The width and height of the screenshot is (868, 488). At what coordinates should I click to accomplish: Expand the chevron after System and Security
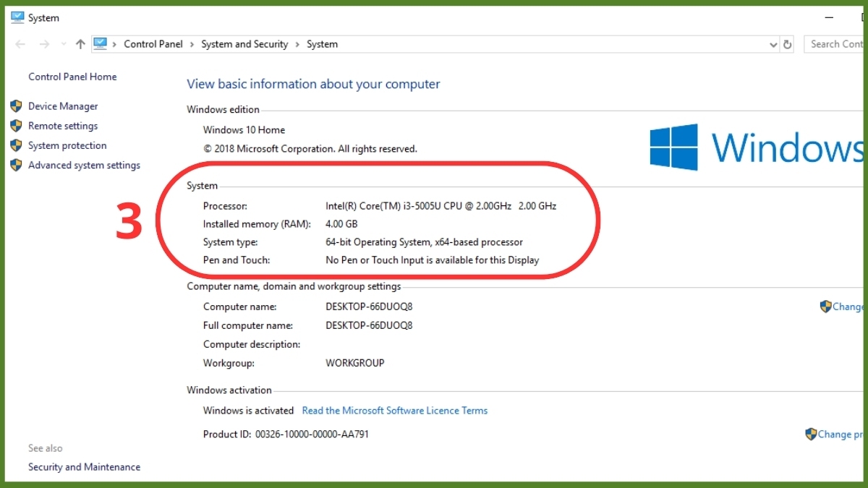point(297,44)
